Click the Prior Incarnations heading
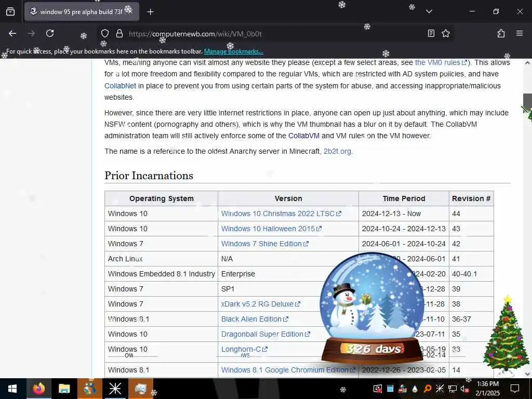The image size is (532, 399). [149, 176]
